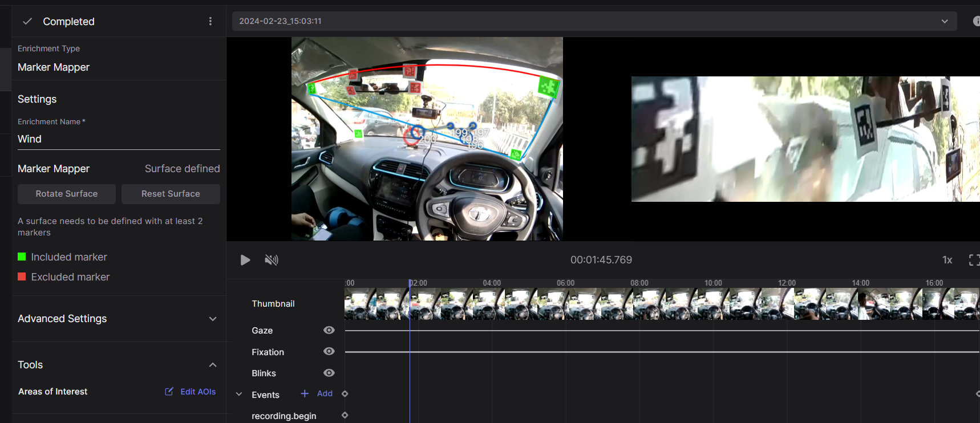Click the Areas of Interest label

click(x=53, y=392)
